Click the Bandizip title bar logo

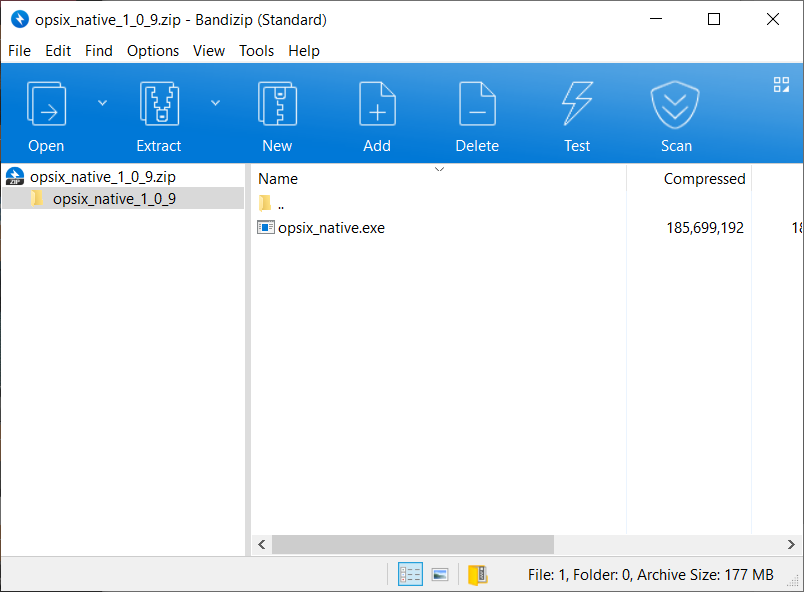[x=19, y=19]
